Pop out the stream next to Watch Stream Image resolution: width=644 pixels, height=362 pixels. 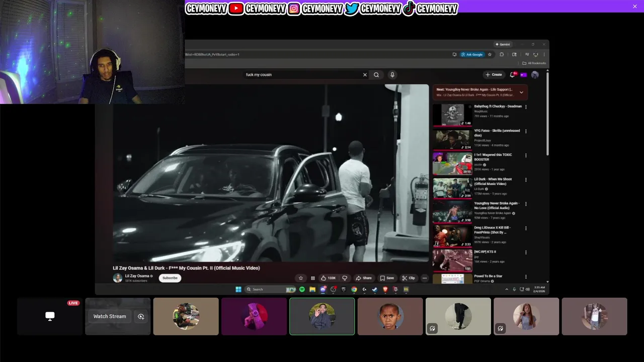pyautogui.click(x=141, y=316)
